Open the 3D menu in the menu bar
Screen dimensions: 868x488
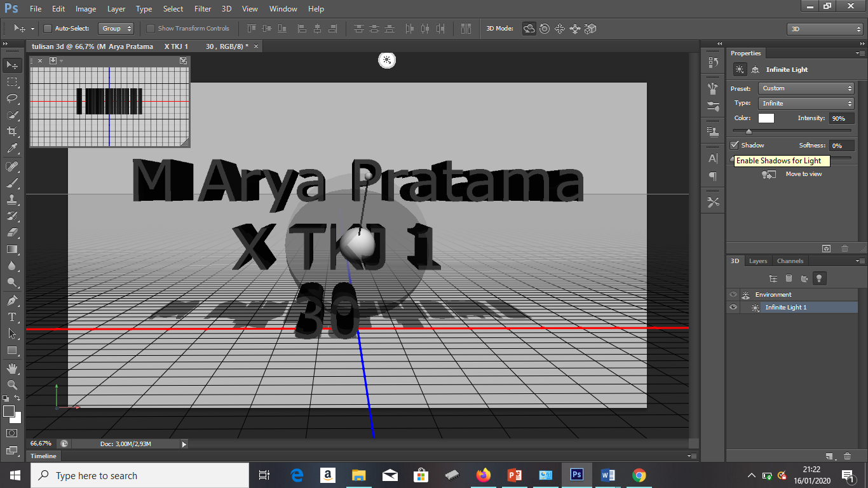click(x=226, y=8)
